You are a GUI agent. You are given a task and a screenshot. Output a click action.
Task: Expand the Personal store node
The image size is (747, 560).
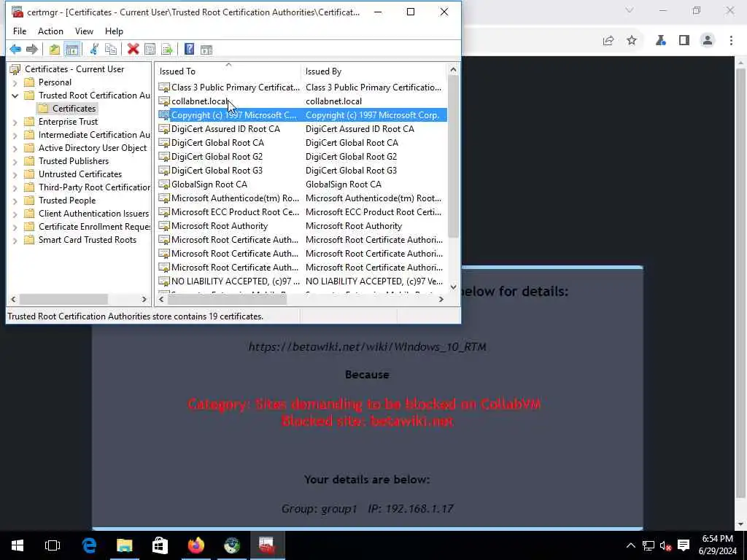(15, 82)
